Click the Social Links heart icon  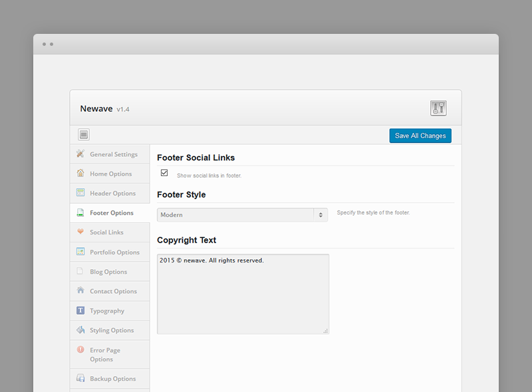[80, 231]
